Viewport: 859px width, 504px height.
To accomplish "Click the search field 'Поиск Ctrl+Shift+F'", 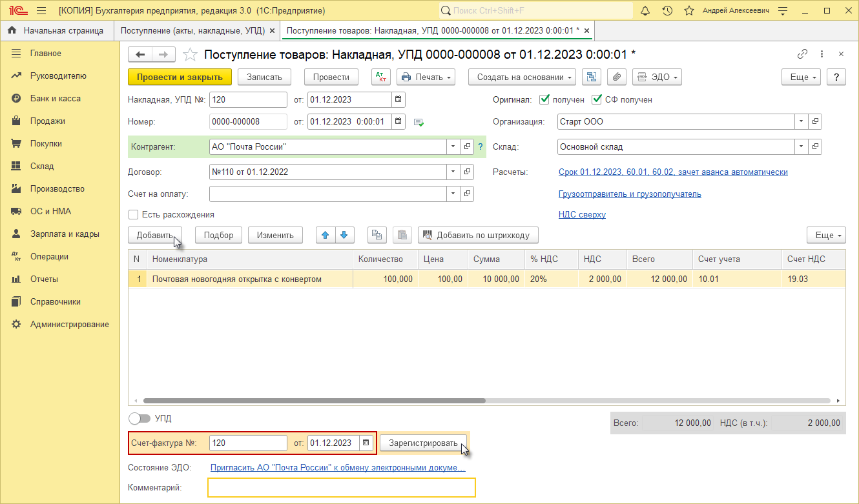I will pyautogui.click(x=536, y=11).
